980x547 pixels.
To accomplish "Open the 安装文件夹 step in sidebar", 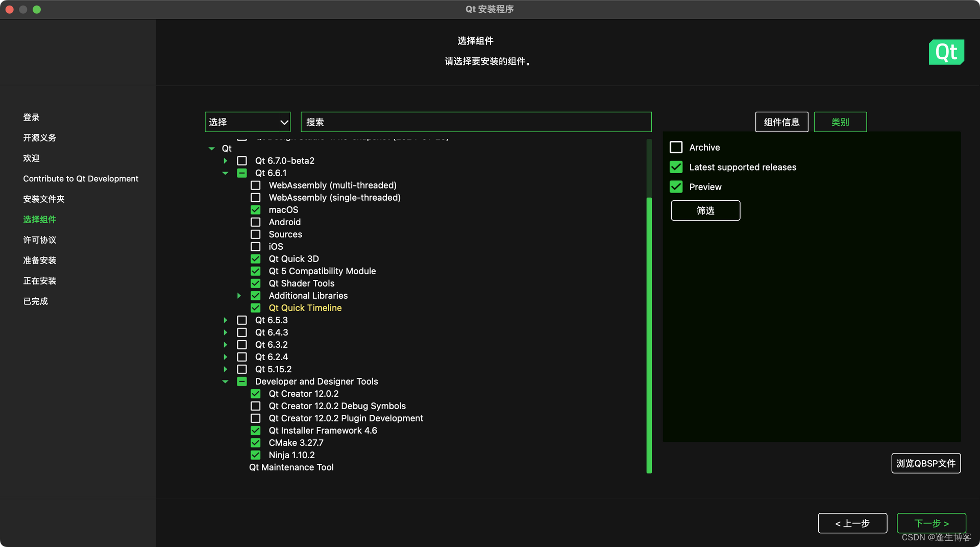I will pos(43,199).
